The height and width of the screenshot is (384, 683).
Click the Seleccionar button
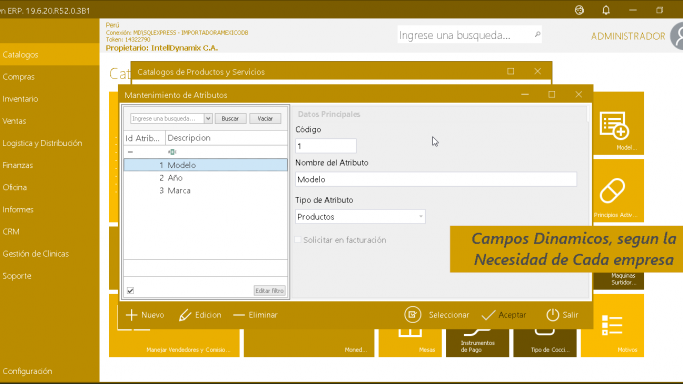(436, 315)
